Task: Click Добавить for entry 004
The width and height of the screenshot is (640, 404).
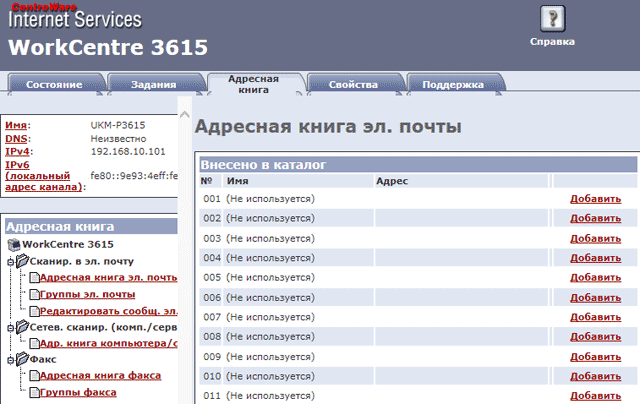Action: pyautogui.click(x=596, y=258)
